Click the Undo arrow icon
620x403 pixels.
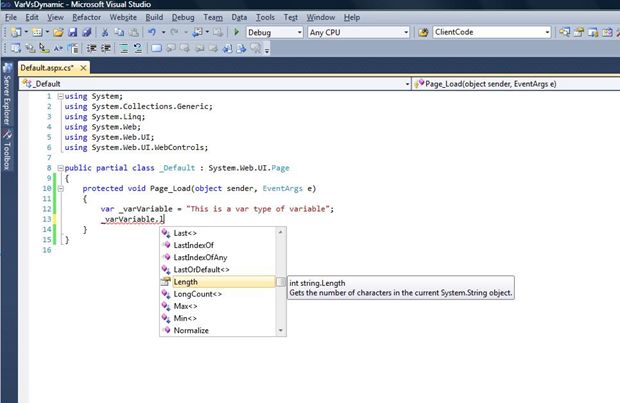(x=150, y=33)
